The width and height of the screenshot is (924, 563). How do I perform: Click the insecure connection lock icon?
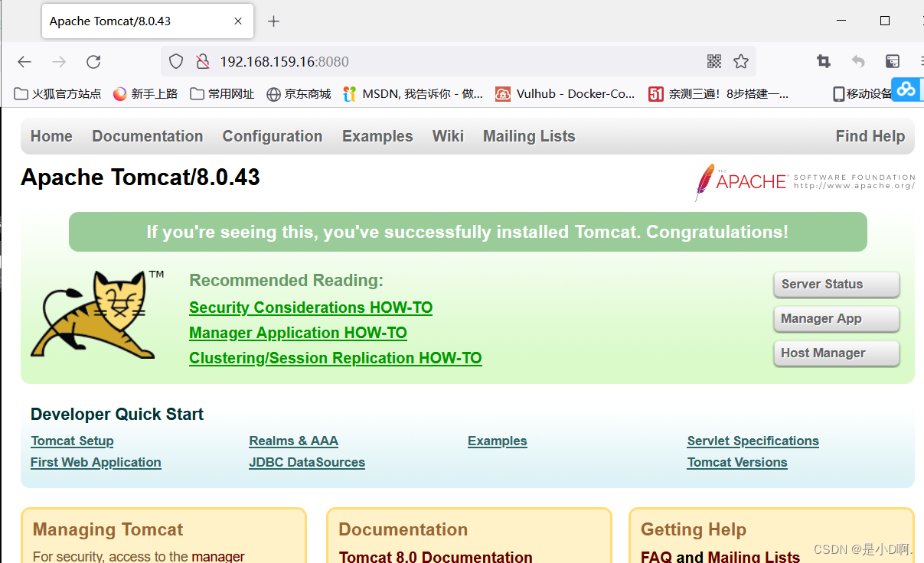(202, 62)
